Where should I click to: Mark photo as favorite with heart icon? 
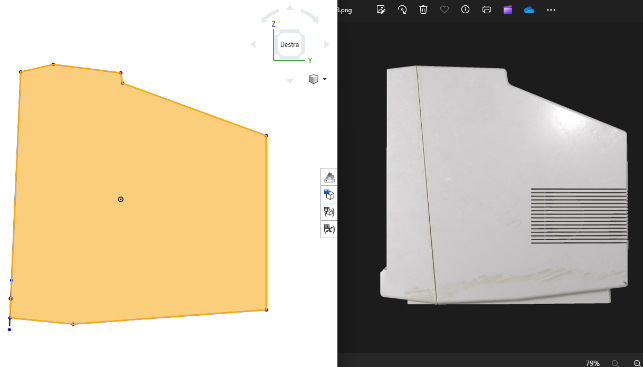click(444, 9)
